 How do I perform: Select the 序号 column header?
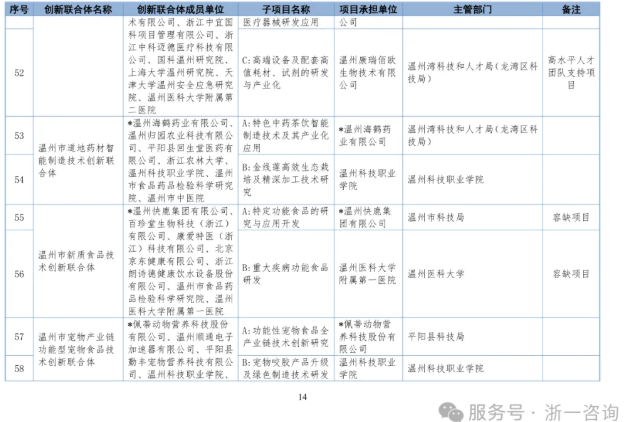[19, 7]
